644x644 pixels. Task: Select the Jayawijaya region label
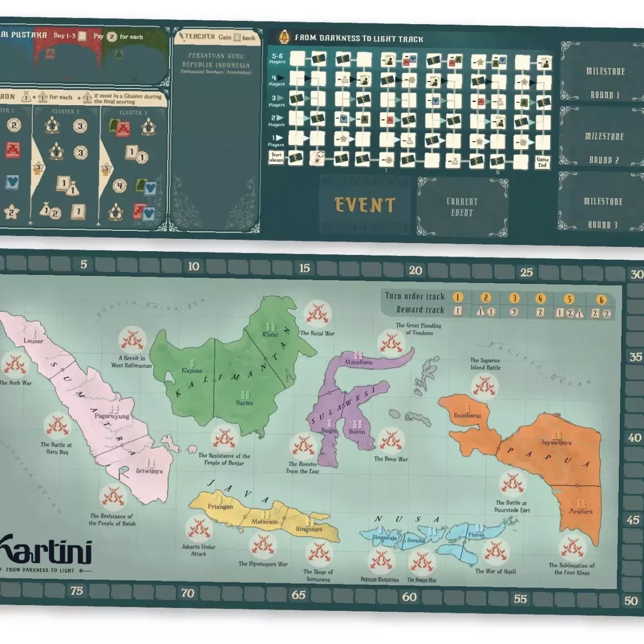(x=556, y=443)
